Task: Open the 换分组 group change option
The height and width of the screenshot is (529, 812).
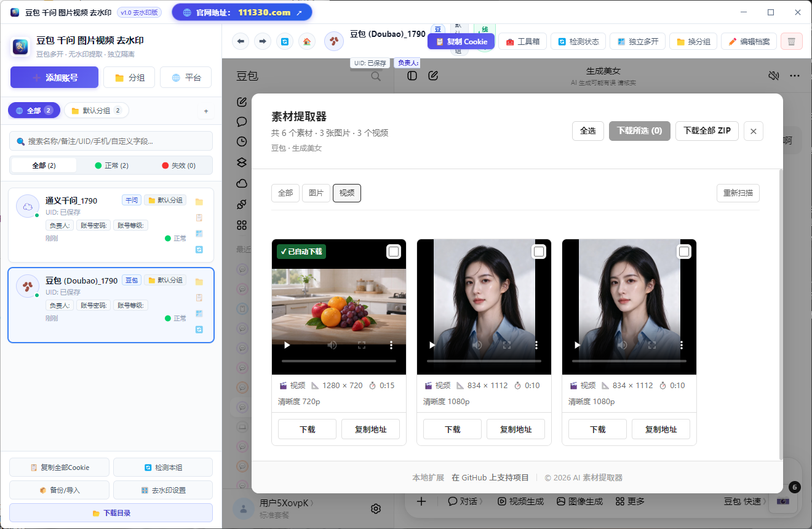Action: click(x=693, y=41)
